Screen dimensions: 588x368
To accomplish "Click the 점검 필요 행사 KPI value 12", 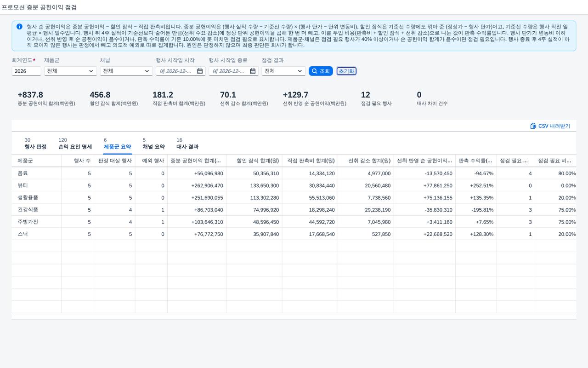I will 366,95.
